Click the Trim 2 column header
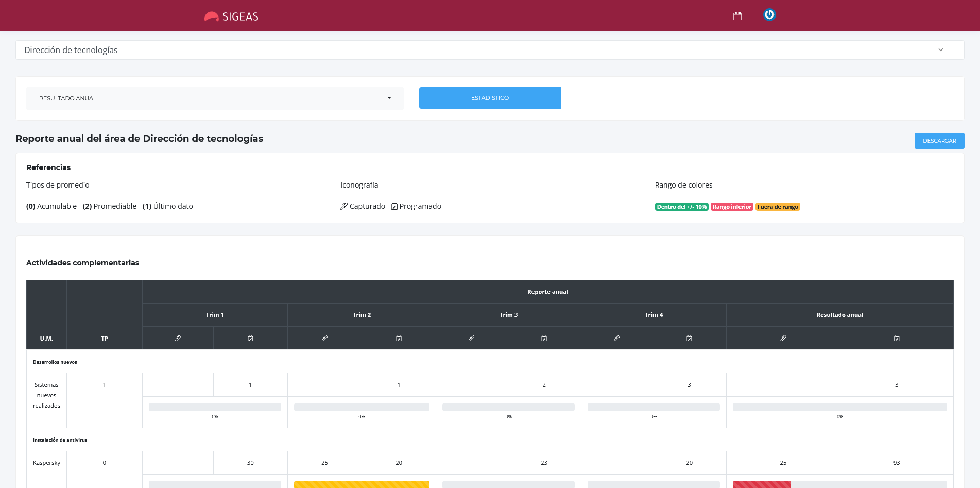 tap(362, 315)
